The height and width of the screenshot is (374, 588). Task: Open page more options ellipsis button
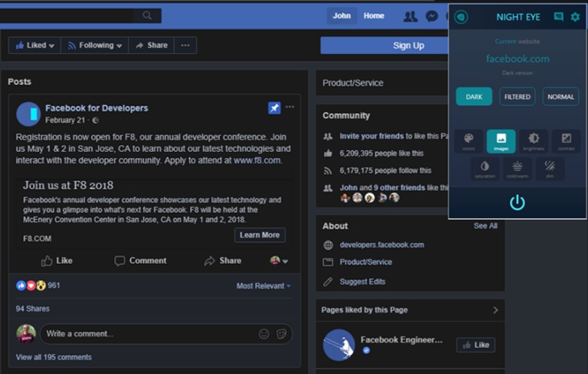tap(185, 46)
